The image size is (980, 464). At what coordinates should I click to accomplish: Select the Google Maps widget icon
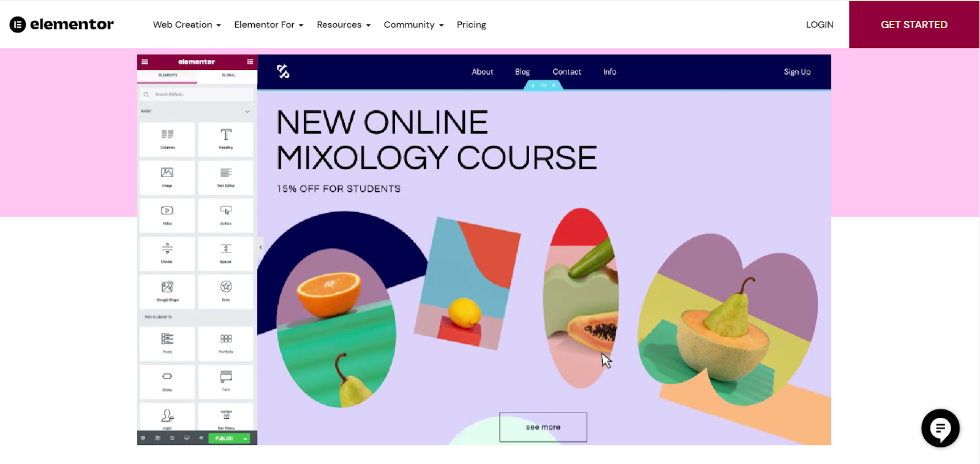[x=167, y=286]
